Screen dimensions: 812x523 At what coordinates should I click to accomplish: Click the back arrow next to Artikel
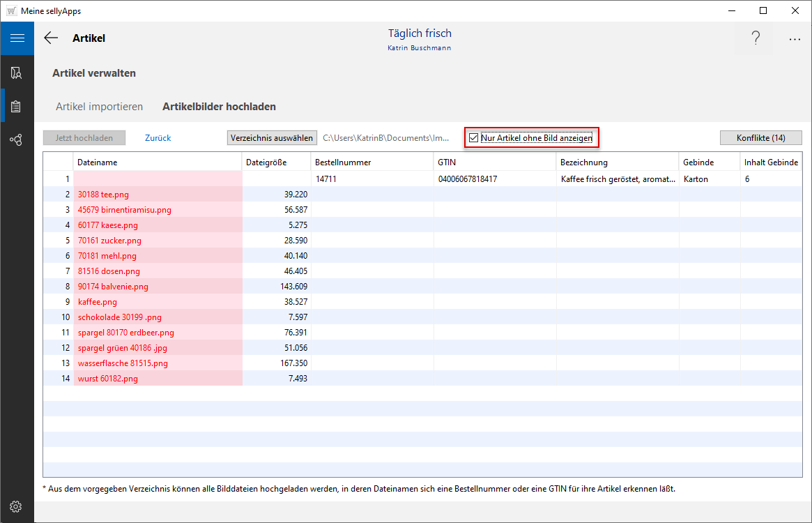51,38
